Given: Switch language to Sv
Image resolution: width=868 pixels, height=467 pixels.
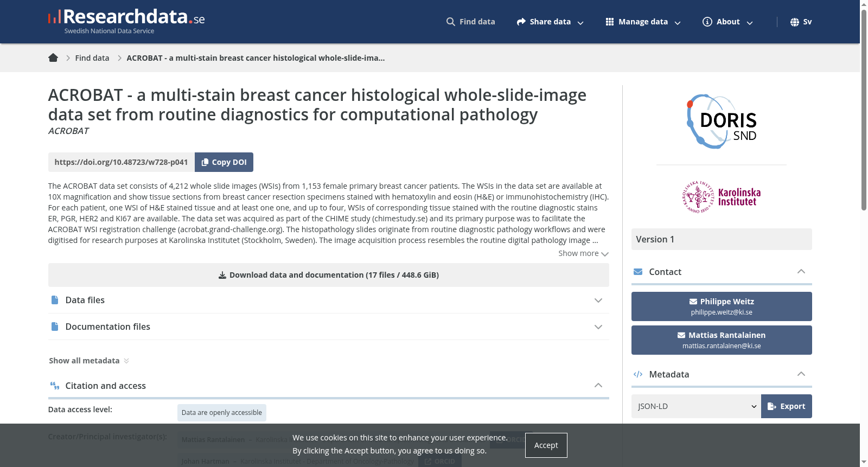Looking at the screenshot, I should [x=801, y=22].
